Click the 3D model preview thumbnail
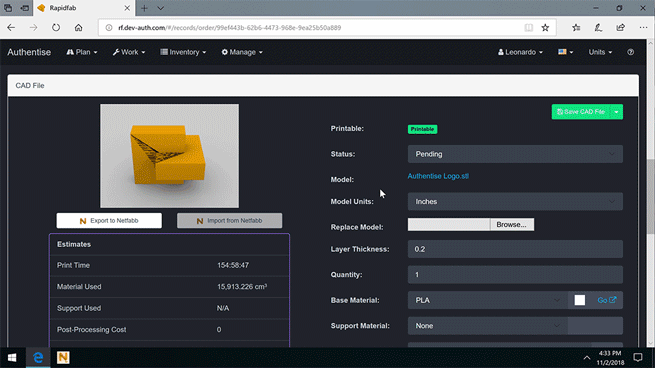The image size is (655, 368). [169, 156]
